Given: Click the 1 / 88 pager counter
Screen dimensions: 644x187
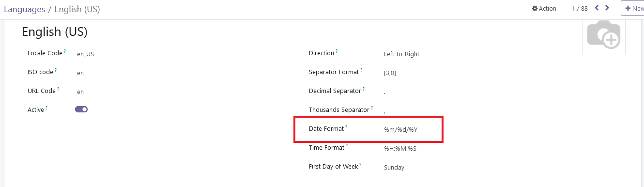Looking at the screenshot, I should click(x=580, y=9).
